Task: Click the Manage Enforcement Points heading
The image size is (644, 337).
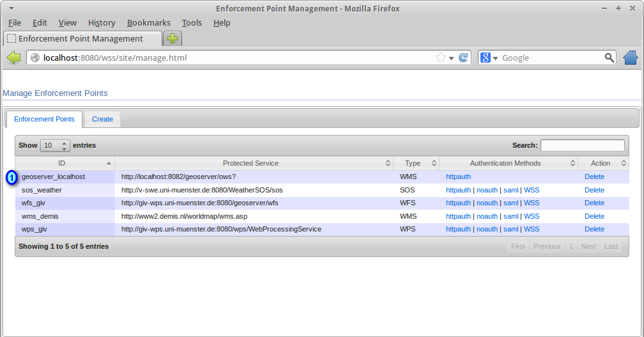Action: pyautogui.click(x=55, y=93)
